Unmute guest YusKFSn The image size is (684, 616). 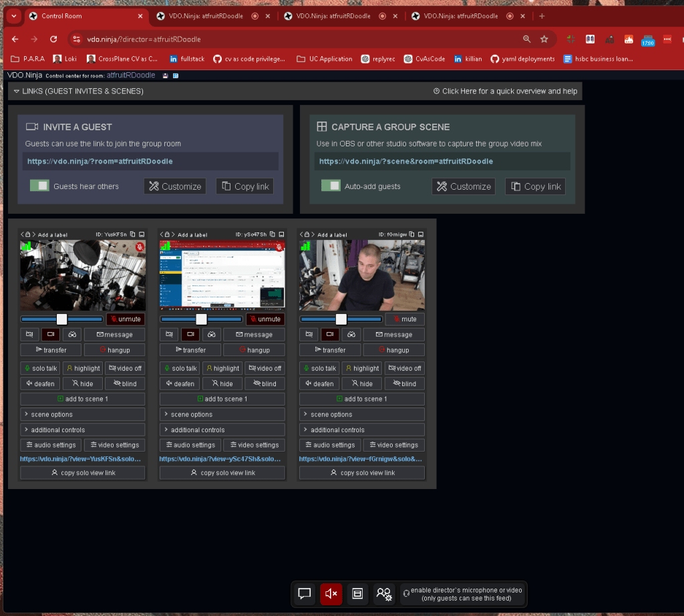pyautogui.click(x=126, y=319)
